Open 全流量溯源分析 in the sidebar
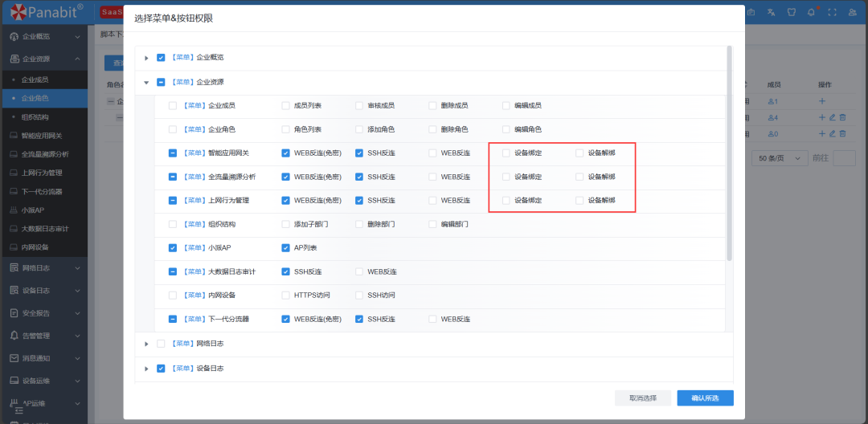 (43, 154)
